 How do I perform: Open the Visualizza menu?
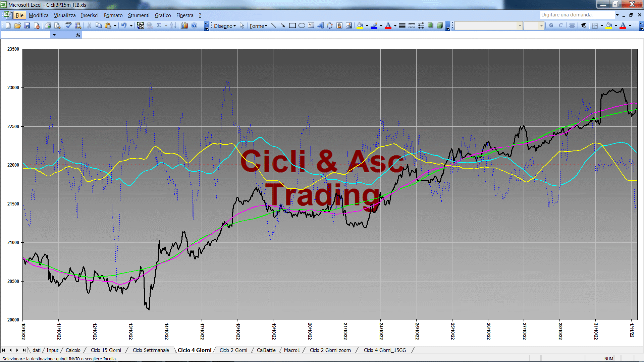(65, 15)
